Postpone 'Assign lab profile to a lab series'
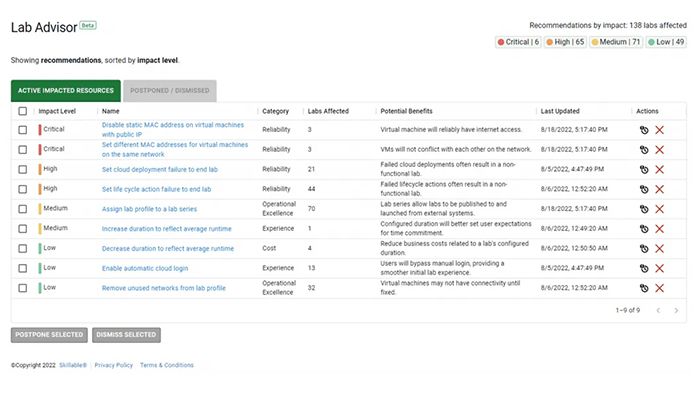Image resolution: width=700 pixels, height=400 pixels. click(643, 209)
